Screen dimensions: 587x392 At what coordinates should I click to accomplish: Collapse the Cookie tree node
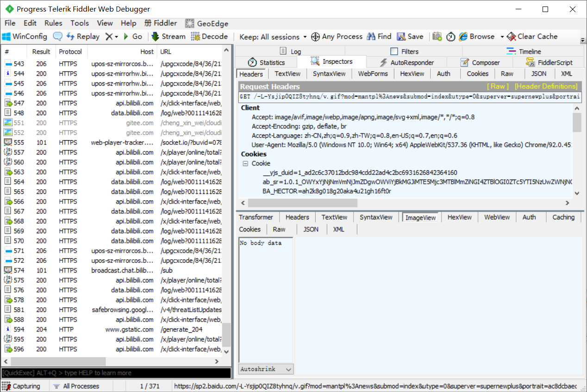pyautogui.click(x=245, y=163)
